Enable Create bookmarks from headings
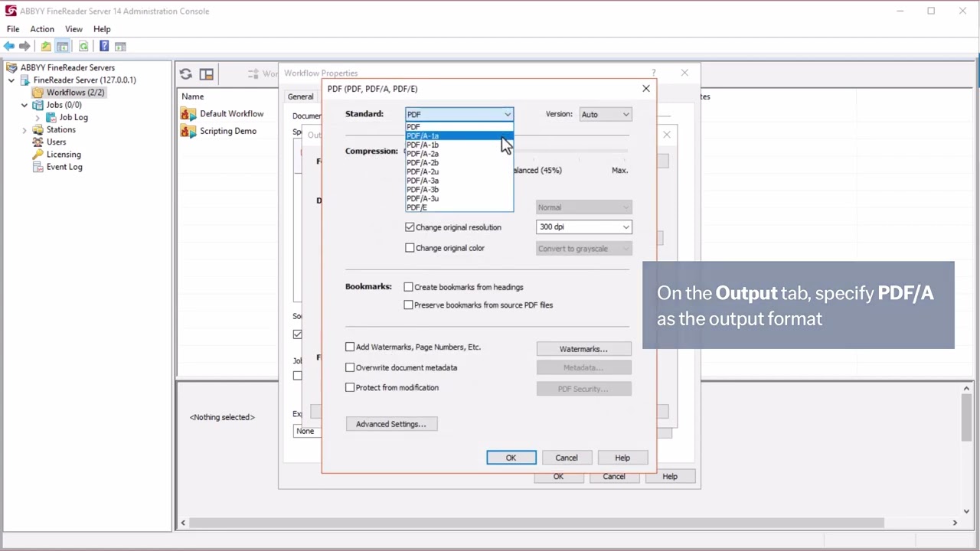 408,287
